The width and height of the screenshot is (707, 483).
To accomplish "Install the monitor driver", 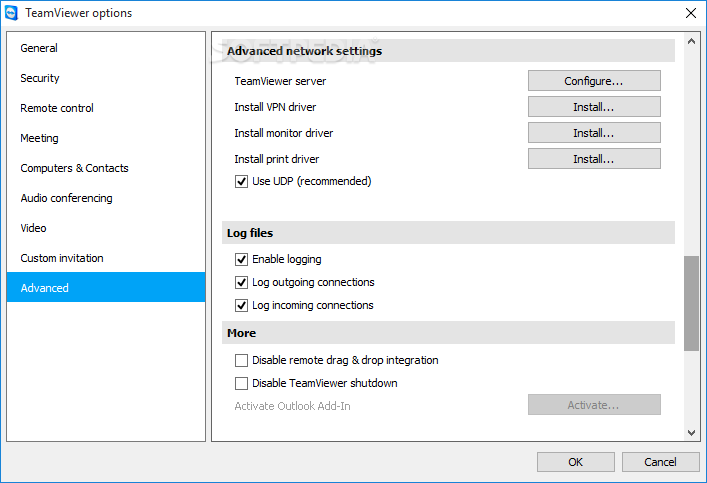I will (594, 133).
